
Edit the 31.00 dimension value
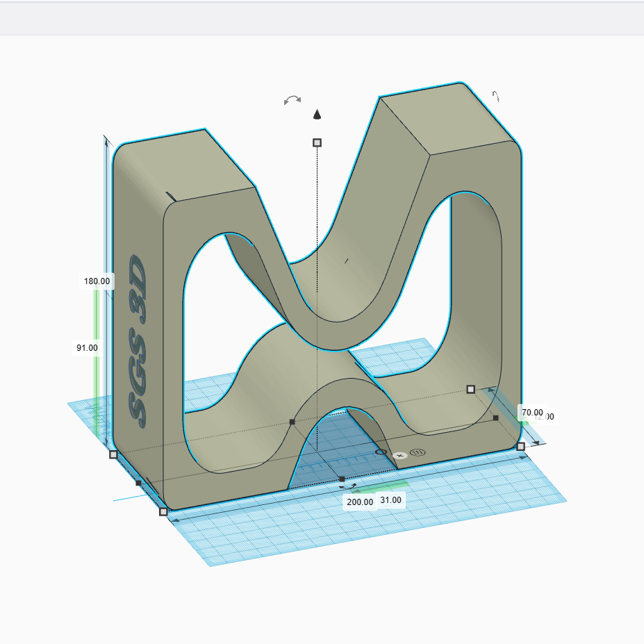point(390,499)
